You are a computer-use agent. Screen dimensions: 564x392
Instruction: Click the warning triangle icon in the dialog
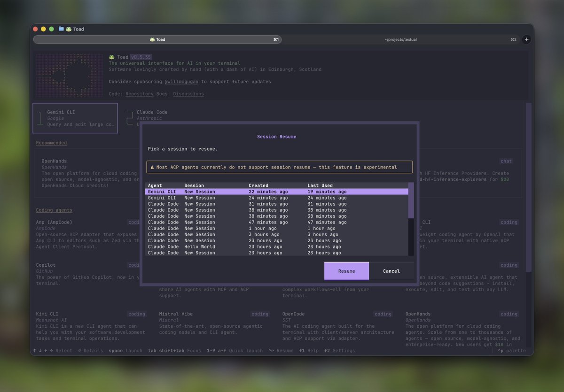pos(152,167)
